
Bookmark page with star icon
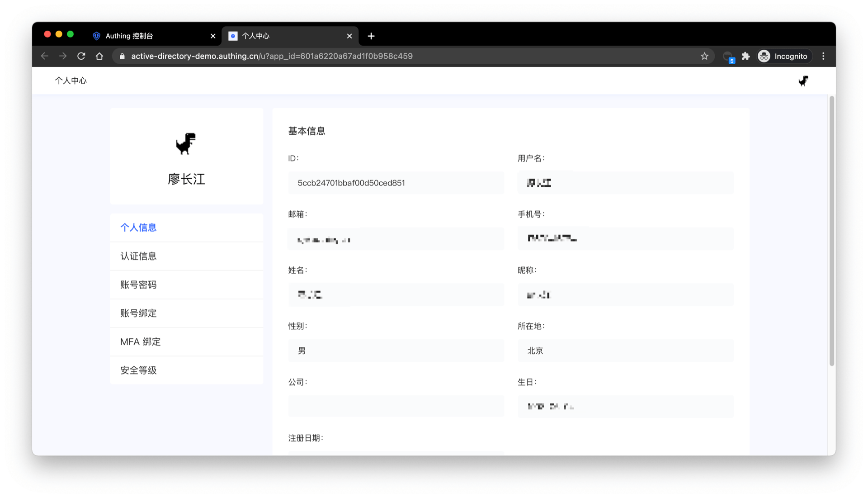704,56
